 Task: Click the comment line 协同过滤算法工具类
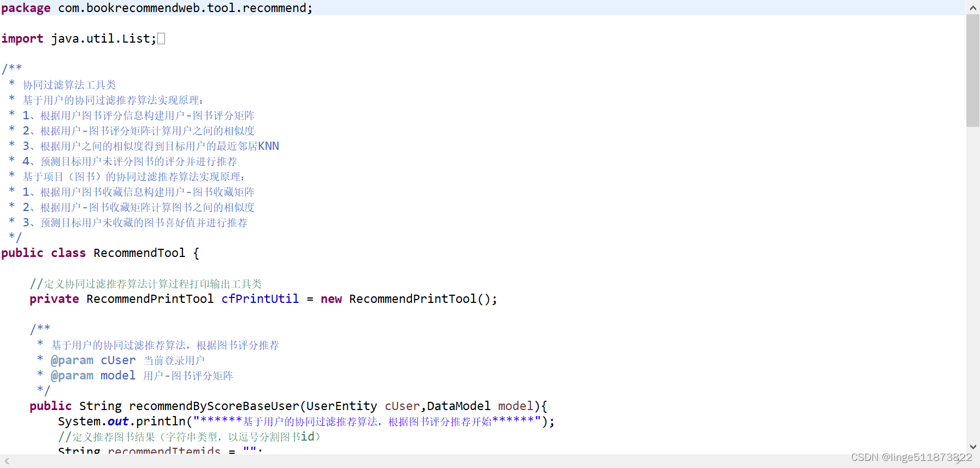point(69,85)
